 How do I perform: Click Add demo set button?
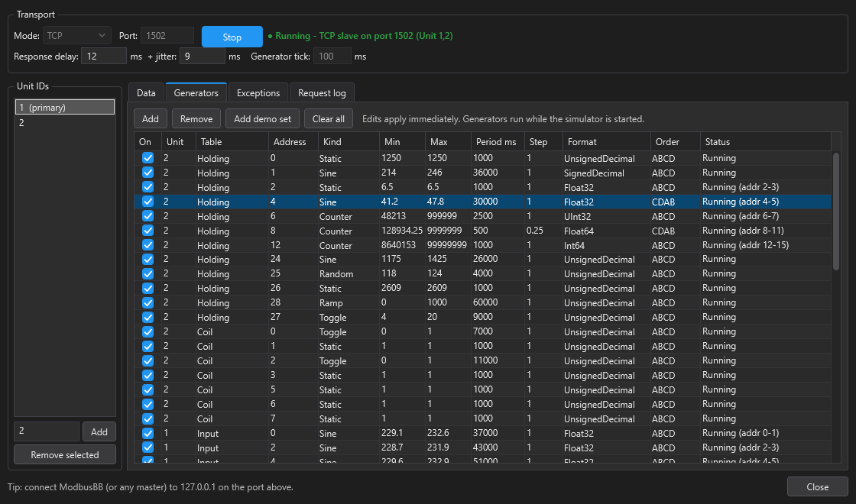(x=263, y=118)
